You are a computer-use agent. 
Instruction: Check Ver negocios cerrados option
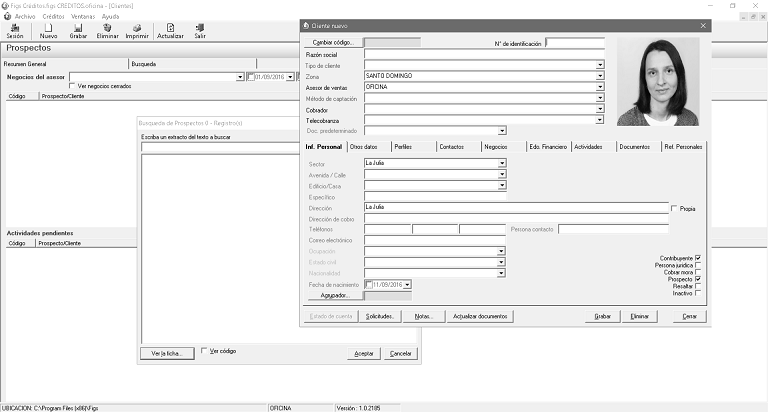pyautogui.click(x=72, y=86)
